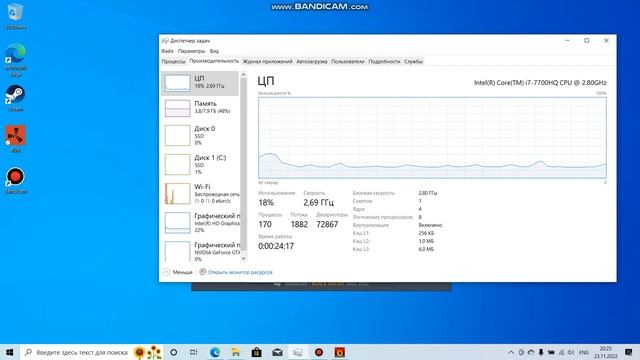Switch the ENG input language indicator
The width and height of the screenshot is (640, 360).
584,352
